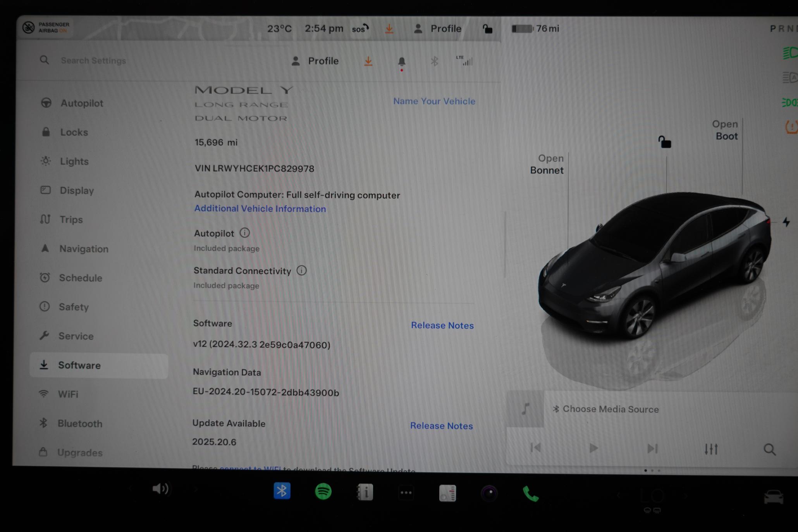Image resolution: width=798 pixels, height=532 pixels.
Task: Tap the music note album thumbnail
Action: tap(525, 409)
